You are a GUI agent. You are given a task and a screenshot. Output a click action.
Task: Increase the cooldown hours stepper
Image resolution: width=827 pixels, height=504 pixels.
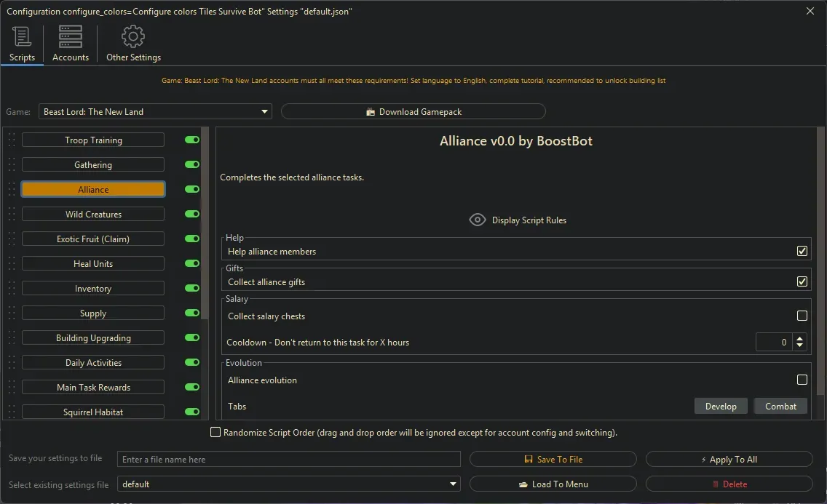coord(800,338)
